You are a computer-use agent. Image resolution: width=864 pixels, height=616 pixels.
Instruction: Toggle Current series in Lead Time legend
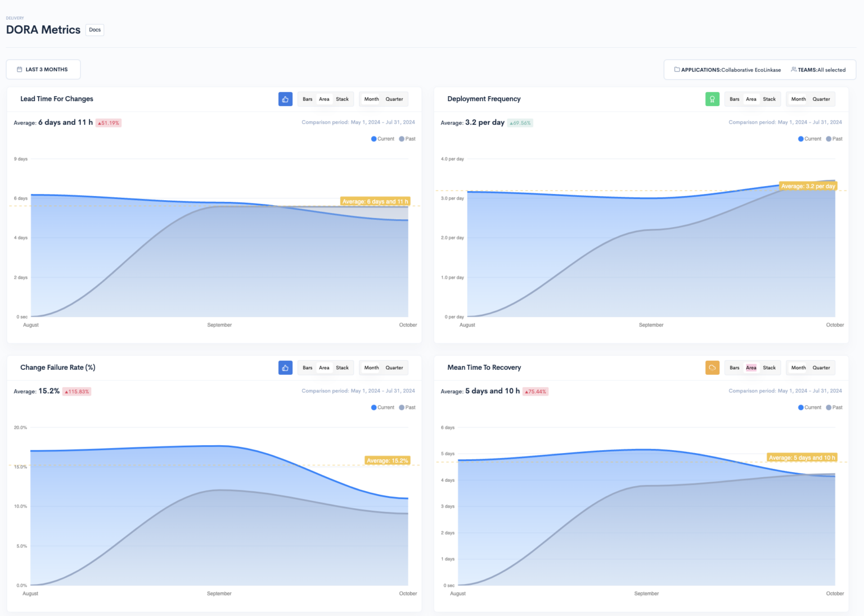tap(382, 139)
